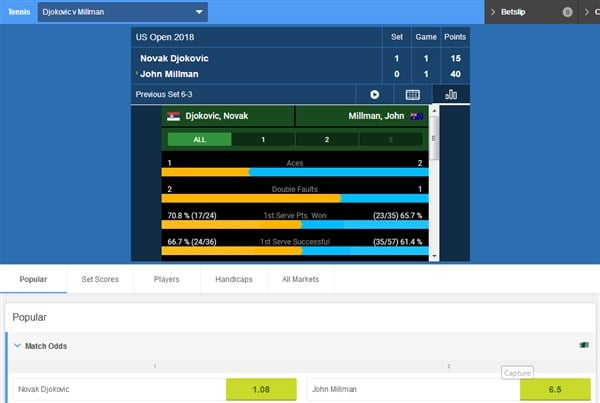600x403 pixels.
Task: Click the Serbia flag icon
Action: 173,116
